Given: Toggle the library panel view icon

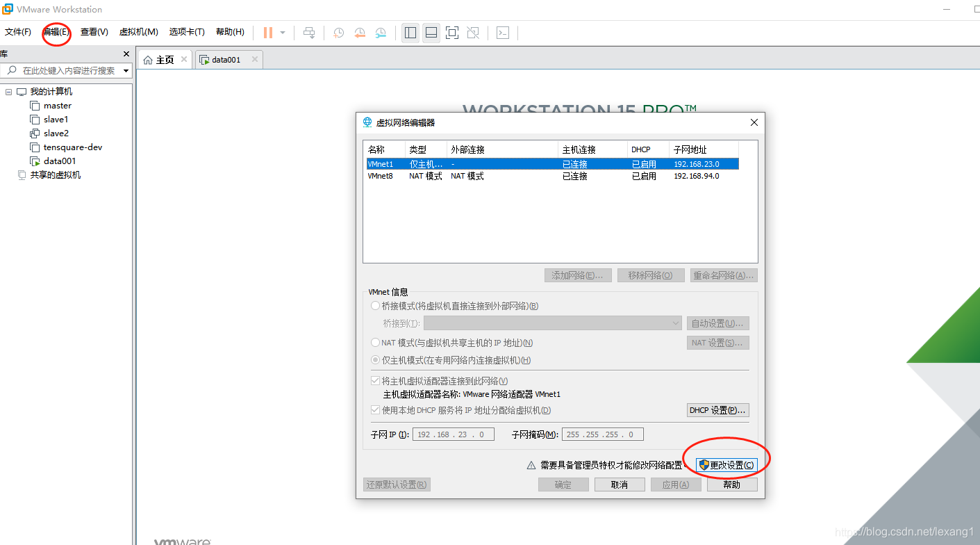Looking at the screenshot, I should tap(410, 32).
